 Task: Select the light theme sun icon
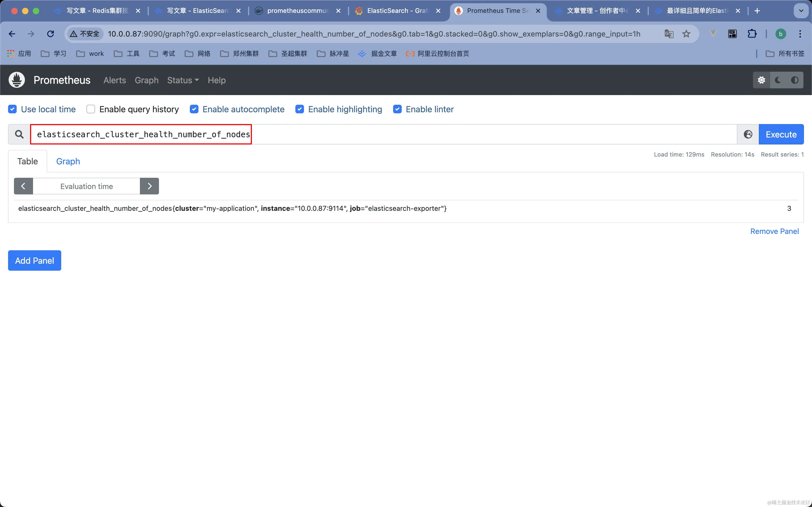coord(761,80)
